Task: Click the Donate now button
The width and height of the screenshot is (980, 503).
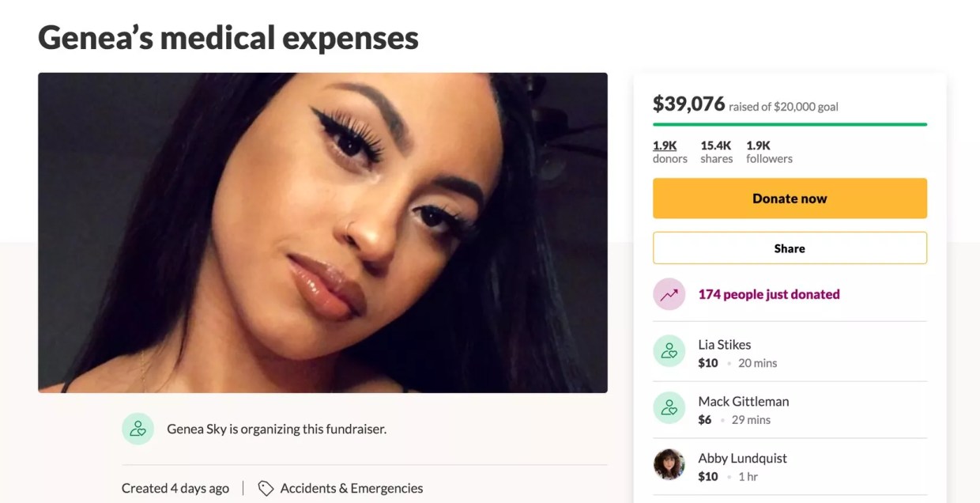Action: click(x=789, y=199)
